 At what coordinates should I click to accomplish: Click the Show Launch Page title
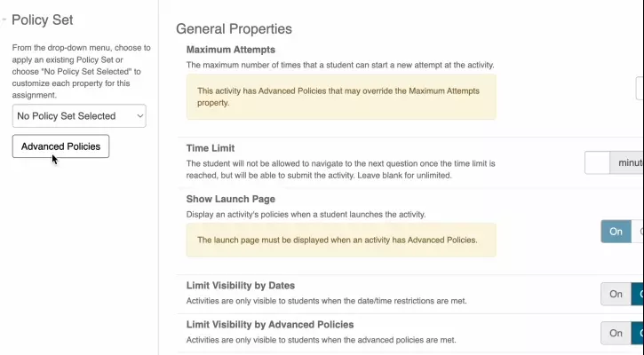(x=231, y=200)
